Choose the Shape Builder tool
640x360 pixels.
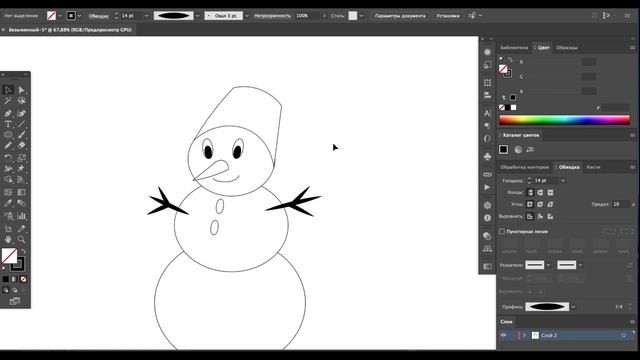[x=8, y=180]
